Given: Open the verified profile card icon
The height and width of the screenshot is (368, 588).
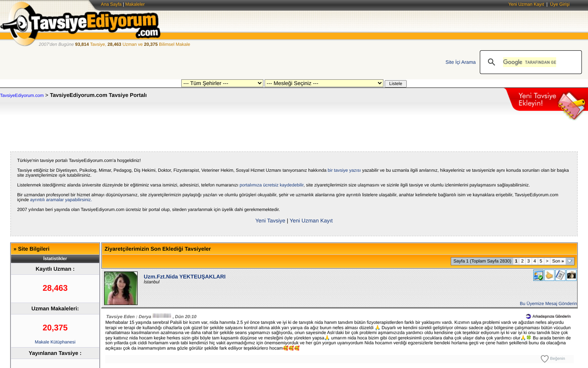Looking at the screenshot, I should [x=538, y=275].
